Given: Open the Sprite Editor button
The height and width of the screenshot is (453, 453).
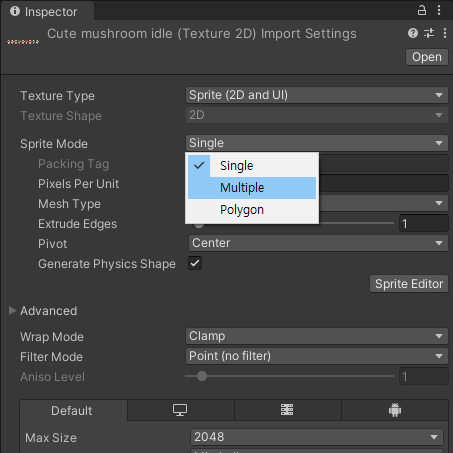Looking at the screenshot, I should click(x=409, y=284).
